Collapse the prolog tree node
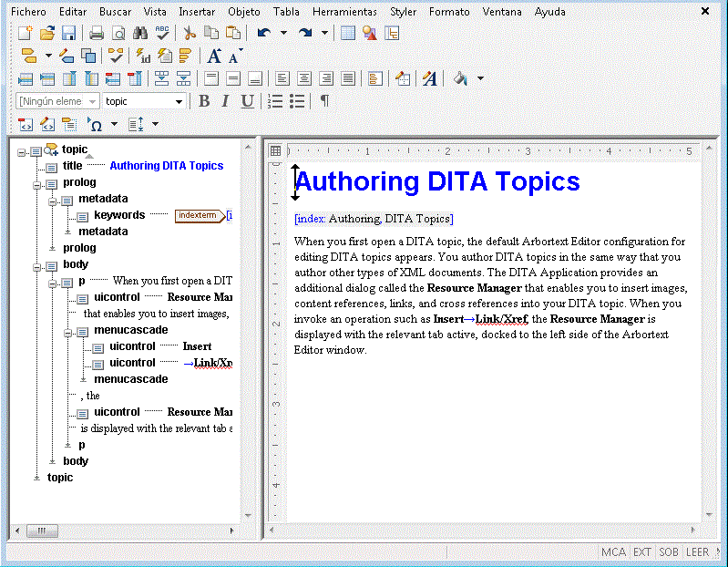 36,185
